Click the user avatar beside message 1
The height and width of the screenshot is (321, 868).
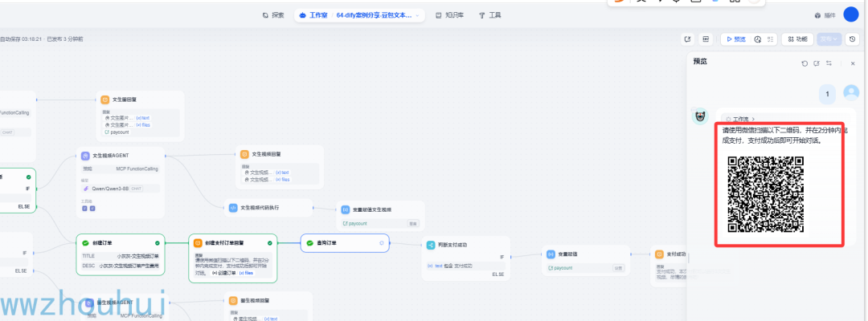(x=851, y=93)
